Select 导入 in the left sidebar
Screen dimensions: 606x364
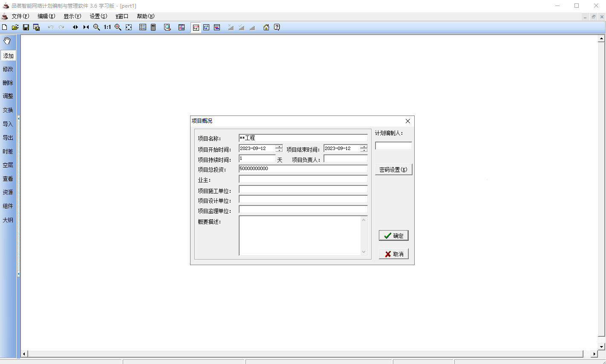pyautogui.click(x=8, y=124)
